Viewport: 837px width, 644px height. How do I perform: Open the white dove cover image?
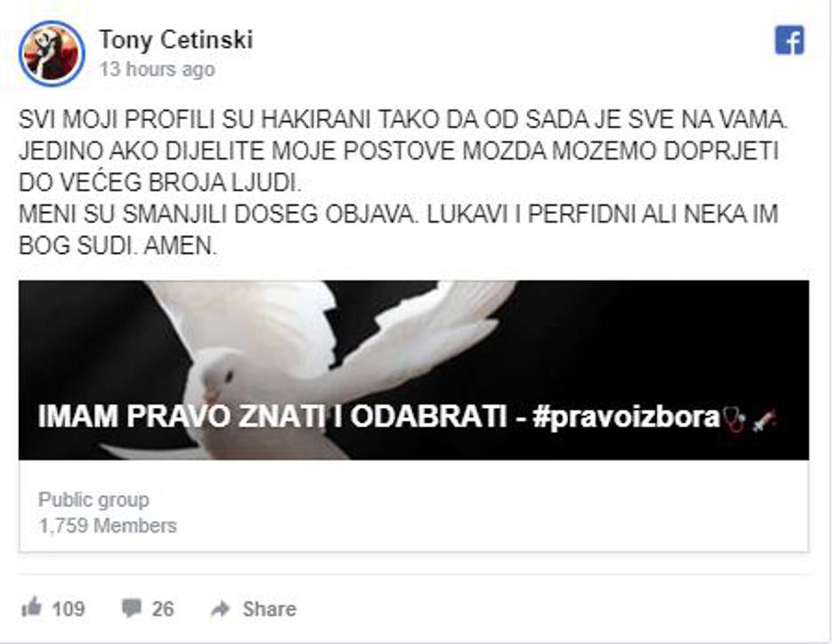point(414,370)
